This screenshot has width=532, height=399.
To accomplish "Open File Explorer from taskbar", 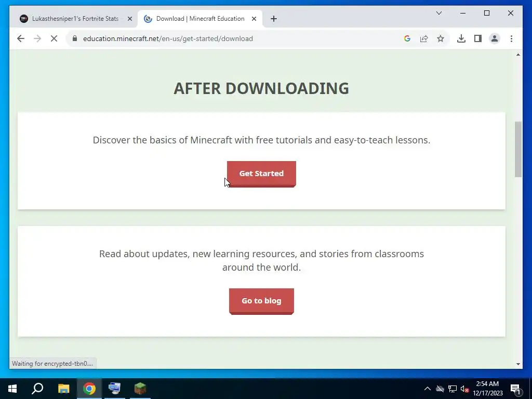I will (x=63, y=389).
